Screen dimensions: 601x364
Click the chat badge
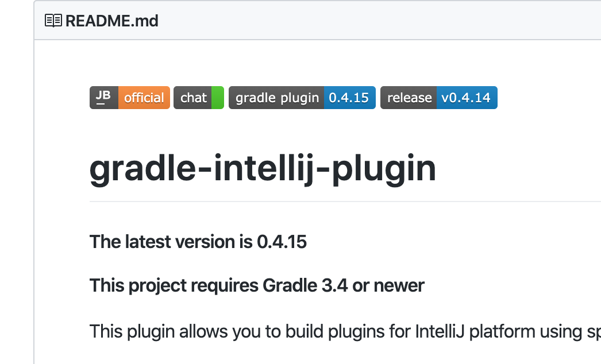coord(194,97)
